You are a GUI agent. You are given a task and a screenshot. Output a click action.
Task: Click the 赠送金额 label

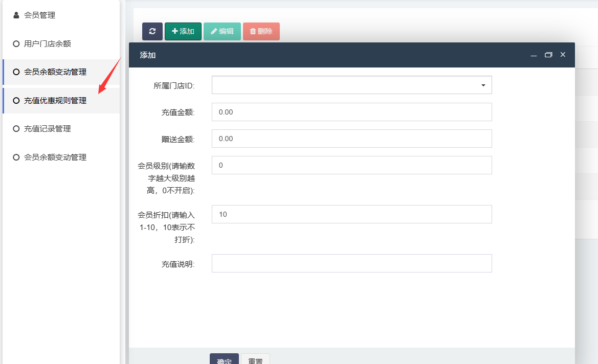(178, 139)
